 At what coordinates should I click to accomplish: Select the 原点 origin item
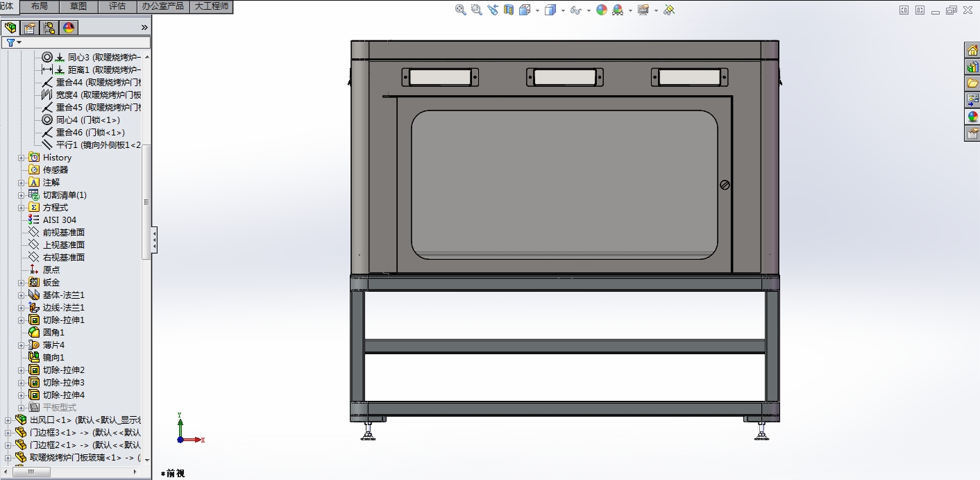(x=44, y=270)
